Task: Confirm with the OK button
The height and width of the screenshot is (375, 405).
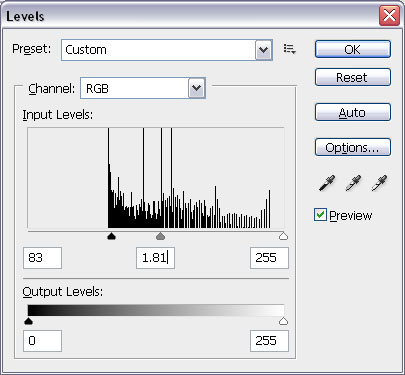Action: [x=352, y=49]
